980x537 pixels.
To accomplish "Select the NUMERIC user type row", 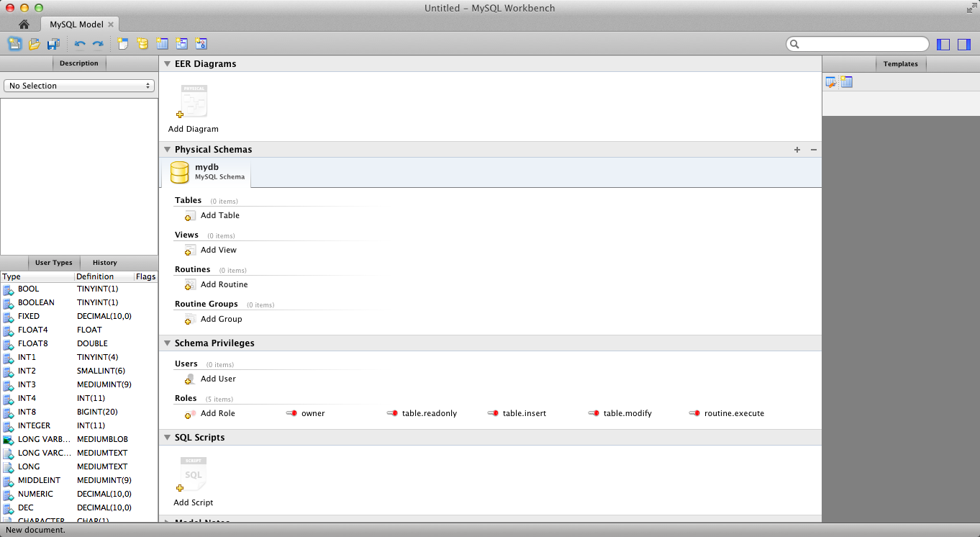I will (x=79, y=495).
